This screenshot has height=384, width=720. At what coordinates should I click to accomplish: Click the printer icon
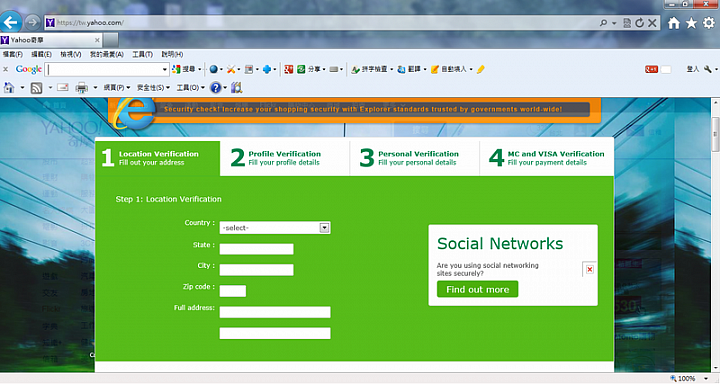tap(82, 88)
